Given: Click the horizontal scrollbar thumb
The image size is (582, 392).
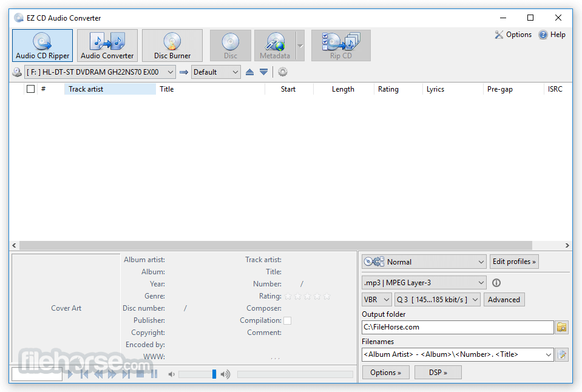Looking at the screenshot, I should pos(276,245).
